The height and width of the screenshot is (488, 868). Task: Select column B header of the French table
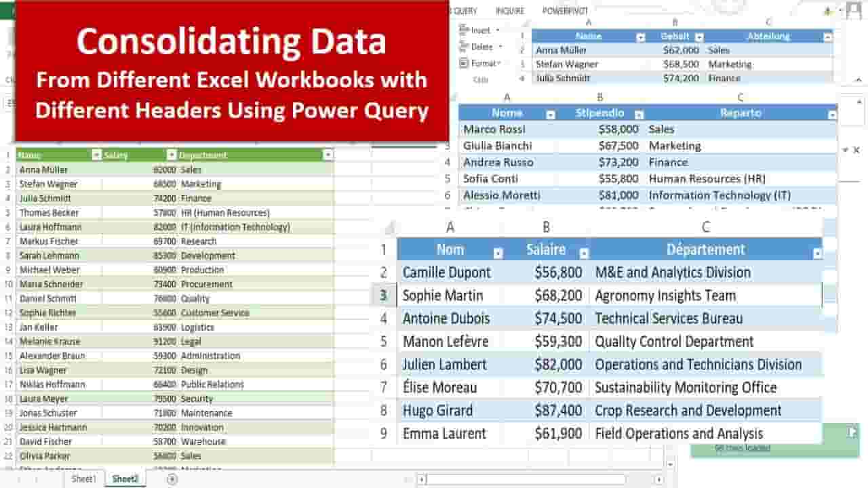(x=547, y=228)
